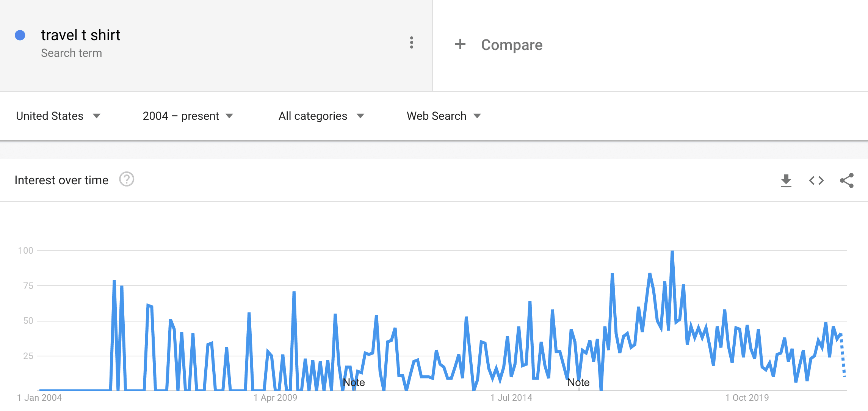Open the 2004 – present time range dropdown
Screen dimensions: 868x411
(x=188, y=116)
